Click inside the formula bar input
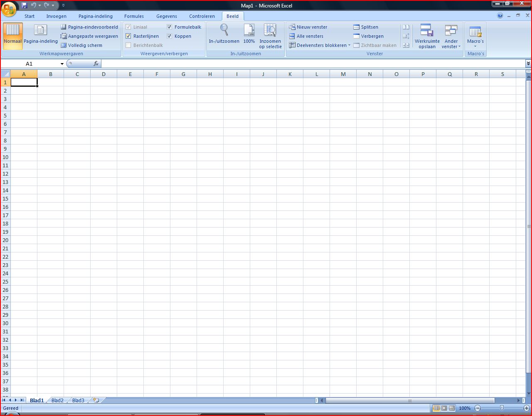This screenshot has width=532, height=416. coord(313,64)
